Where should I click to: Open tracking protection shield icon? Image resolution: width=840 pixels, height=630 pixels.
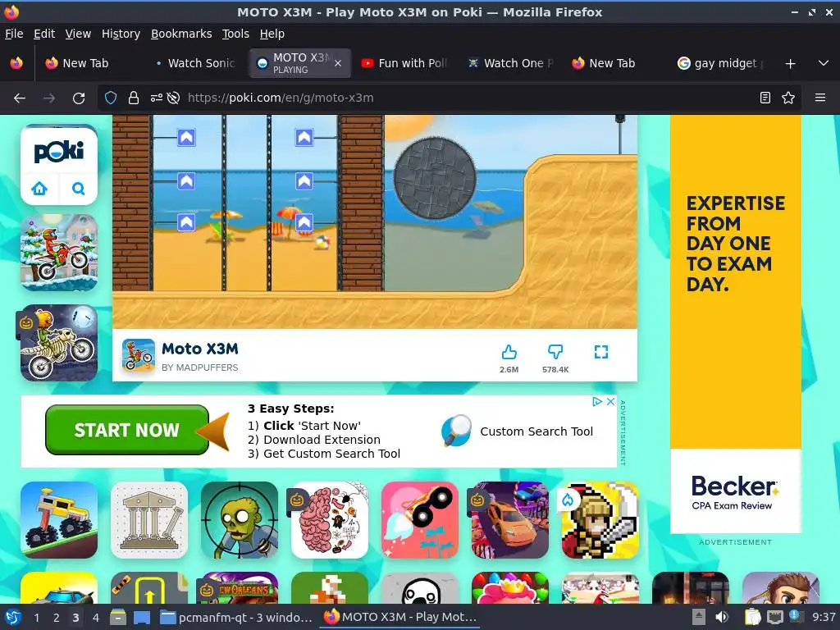tap(111, 98)
